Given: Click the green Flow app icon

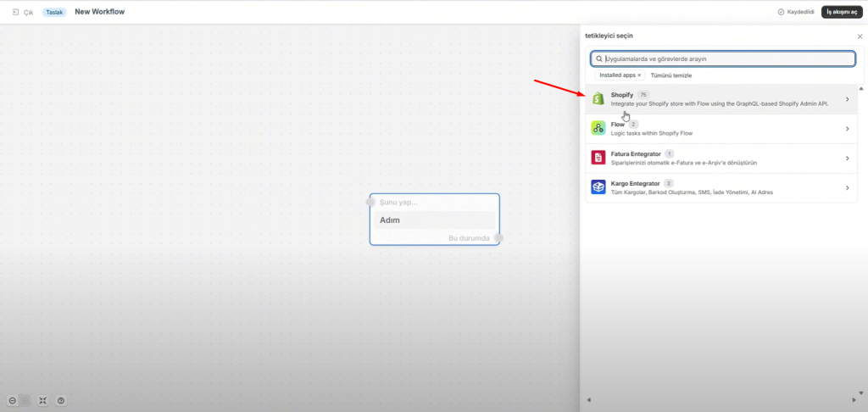Looking at the screenshot, I should pyautogui.click(x=598, y=128).
